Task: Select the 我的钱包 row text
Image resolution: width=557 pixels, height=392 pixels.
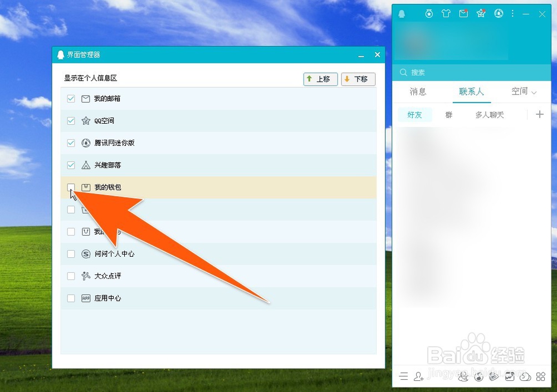Action: 108,187
